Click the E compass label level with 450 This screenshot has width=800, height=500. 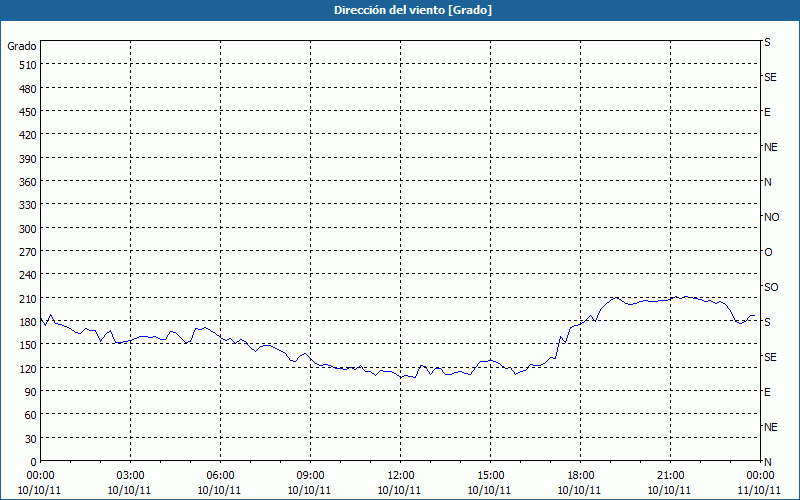coord(767,112)
